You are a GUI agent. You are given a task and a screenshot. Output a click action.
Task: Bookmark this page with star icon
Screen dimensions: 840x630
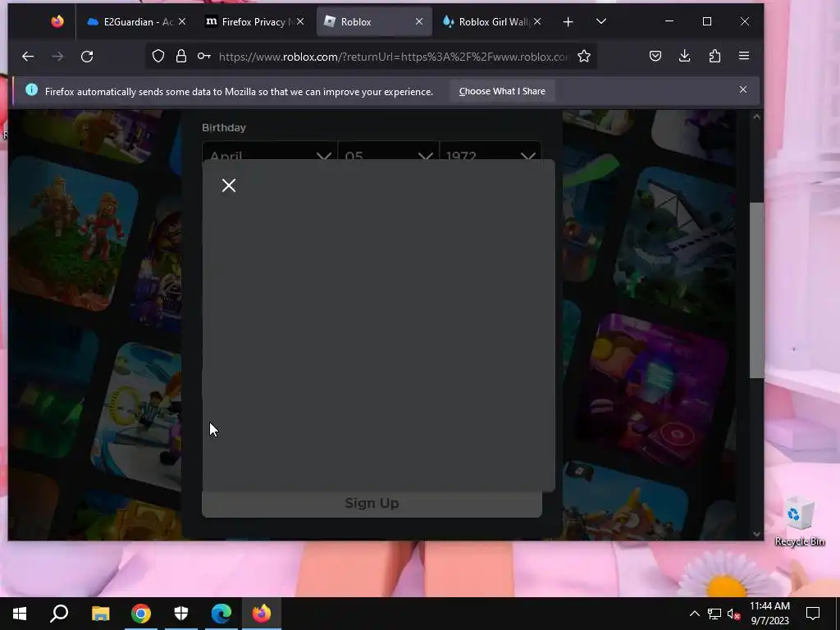(584, 57)
